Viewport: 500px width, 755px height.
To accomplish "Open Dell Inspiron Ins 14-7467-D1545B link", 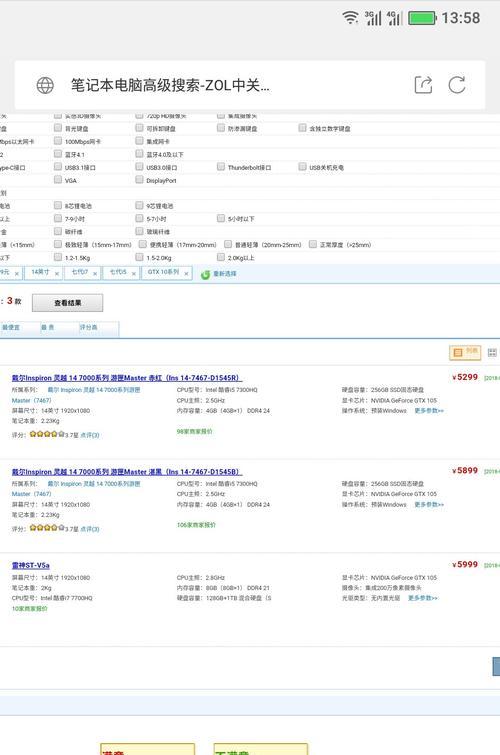I will click(127, 472).
